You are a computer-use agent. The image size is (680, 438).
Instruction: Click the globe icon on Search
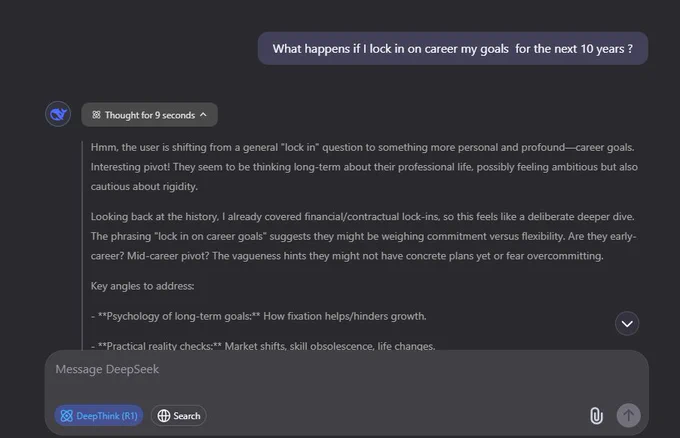coord(163,415)
